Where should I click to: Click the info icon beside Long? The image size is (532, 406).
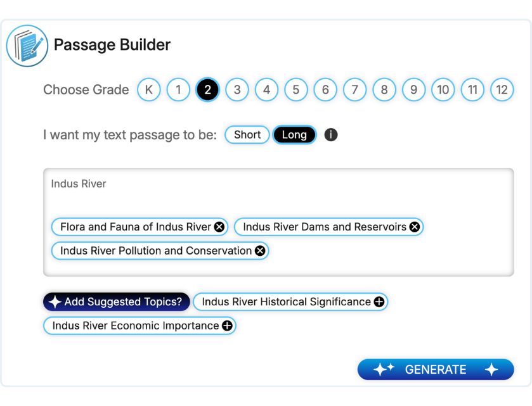330,135
